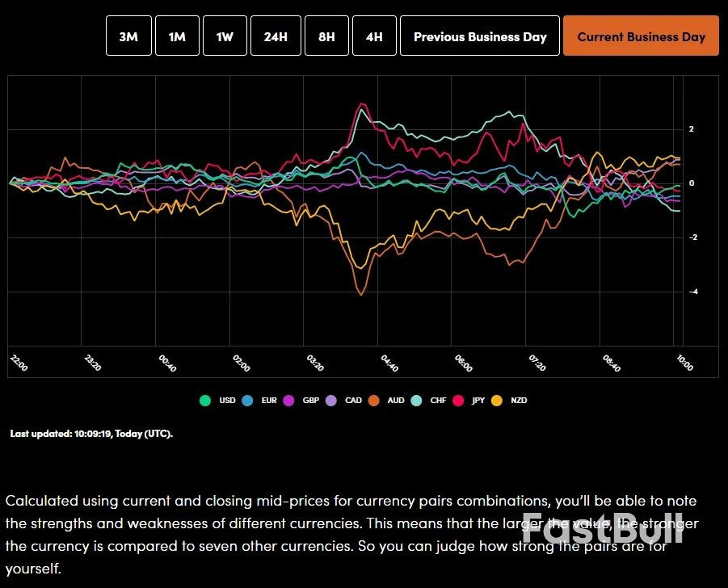Show the 24H chart view
This screenshot has height=588, width=728.
275,36
